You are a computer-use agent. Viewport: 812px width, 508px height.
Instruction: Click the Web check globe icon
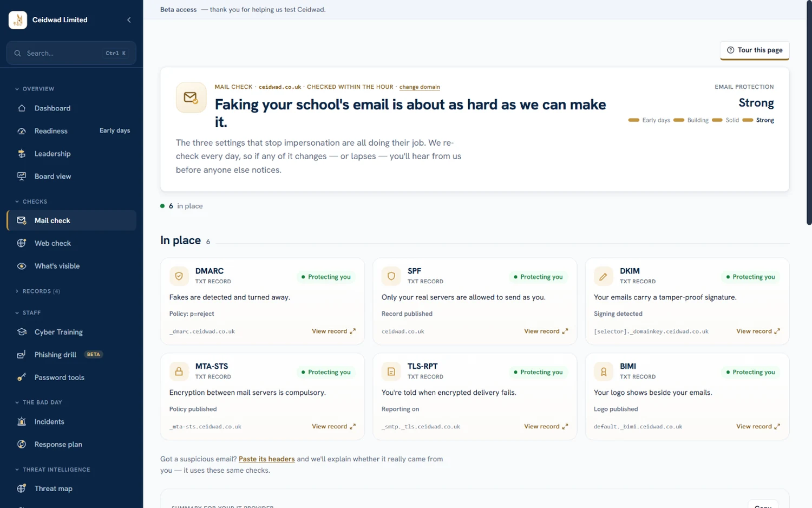[x=22, y=243]
